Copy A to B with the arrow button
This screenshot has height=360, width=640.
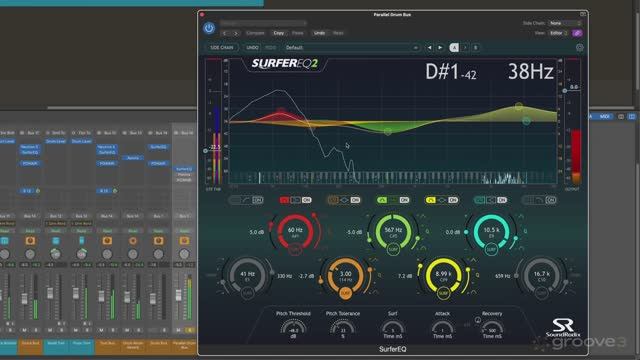pyautogui.click(x=465, y=48)
